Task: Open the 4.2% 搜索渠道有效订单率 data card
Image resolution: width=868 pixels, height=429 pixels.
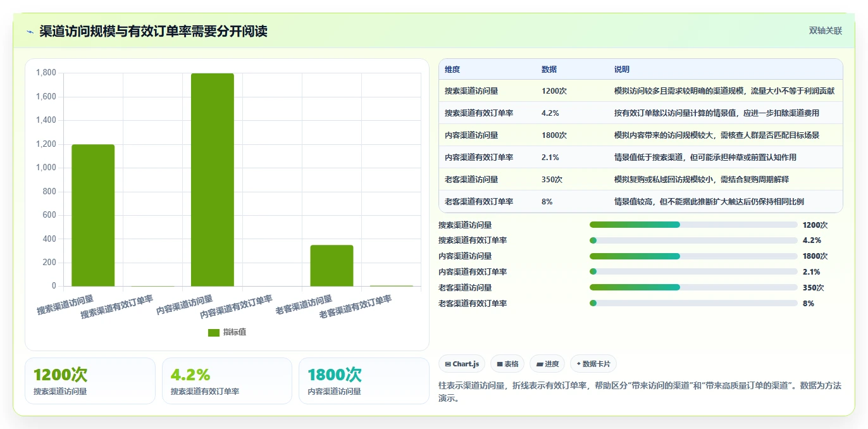Action: [227, 381]
